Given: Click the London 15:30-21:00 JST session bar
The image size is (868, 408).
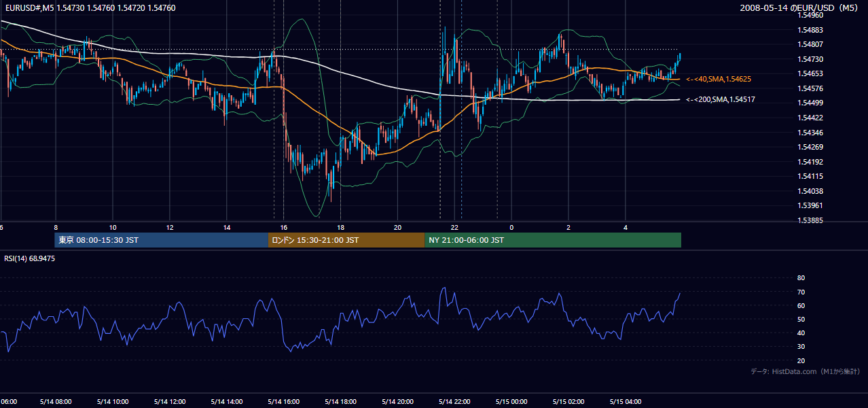Looking at the screenshot, I should (x=346, y=240).
